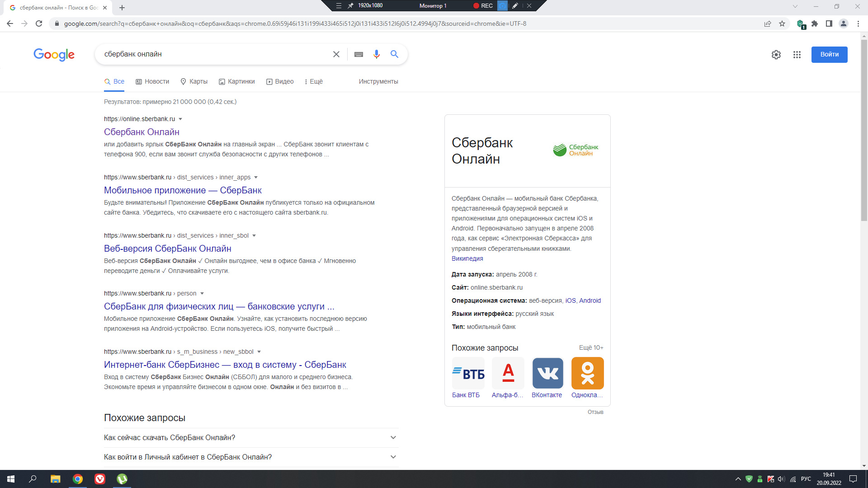
Task: Click the address bar URL
Action: [x=295, y=23]
